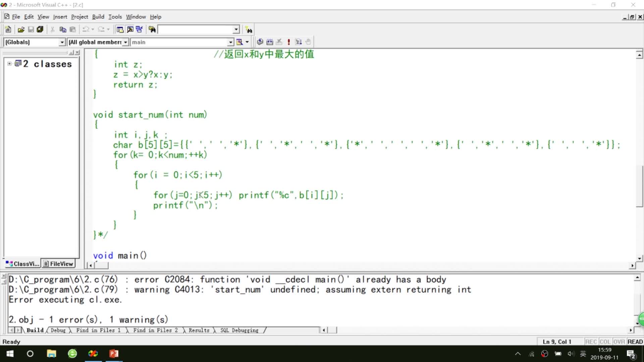The image size is (644, 362).
Task: Switch to the Find in Files 1 tab
Action: pyautogui.click(x=98, y=330)
